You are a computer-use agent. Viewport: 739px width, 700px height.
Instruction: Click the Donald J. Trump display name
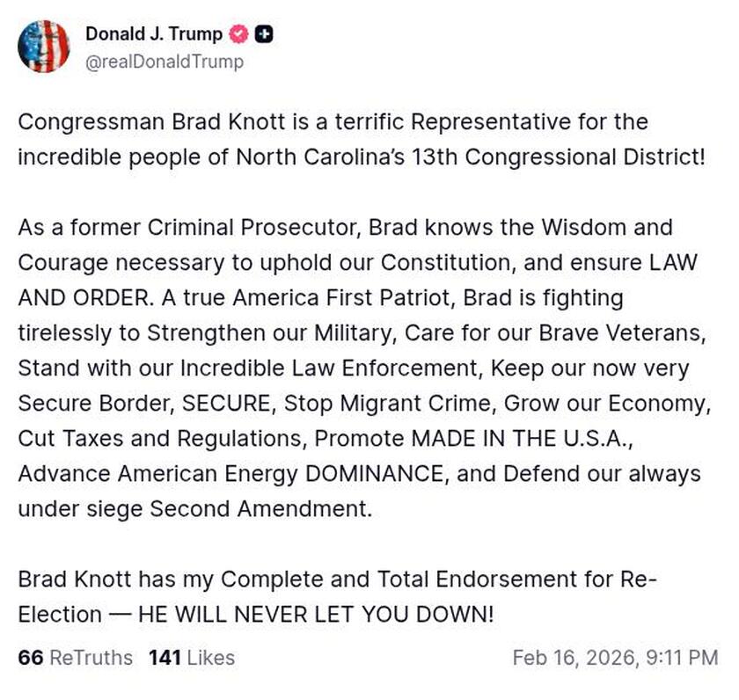153,35
